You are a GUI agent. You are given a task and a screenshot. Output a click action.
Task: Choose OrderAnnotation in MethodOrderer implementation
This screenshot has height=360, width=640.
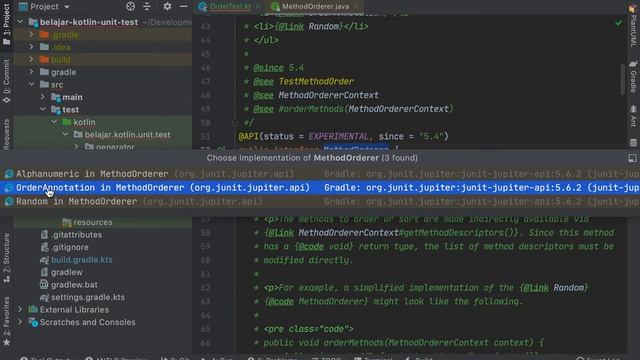[320, 188]
